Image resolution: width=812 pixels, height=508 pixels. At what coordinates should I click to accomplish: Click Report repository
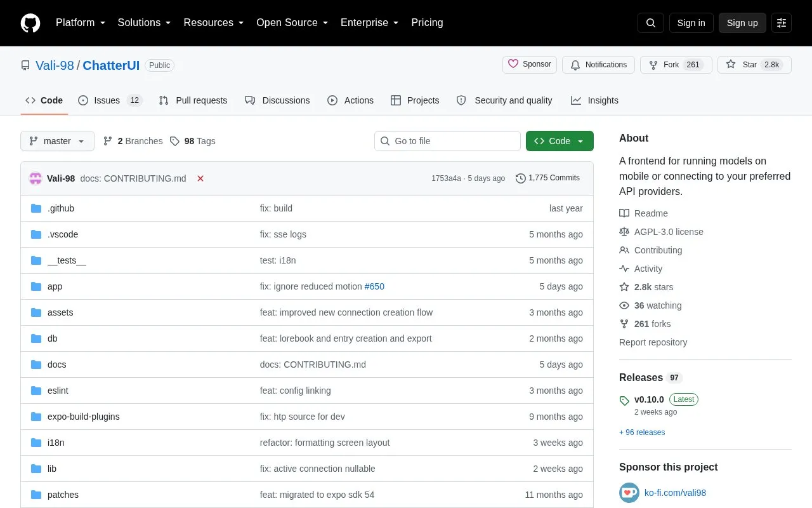tap(653, 342)
